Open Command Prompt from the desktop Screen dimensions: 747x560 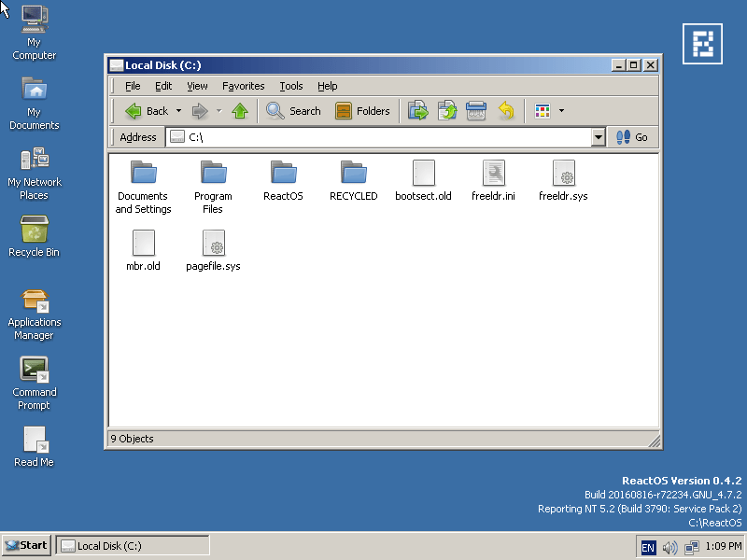coord(35,369)
